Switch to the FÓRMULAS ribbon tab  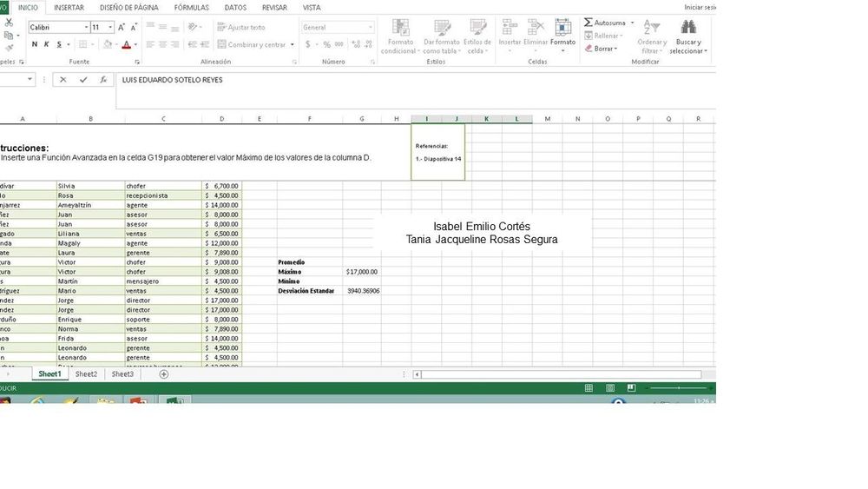tap(191, 7)
